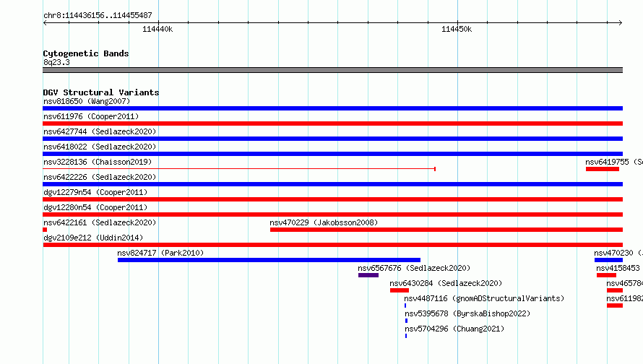Select the blue bar under nsv824717
Viewport: 643px width, 364px height.
click(269, 260)
